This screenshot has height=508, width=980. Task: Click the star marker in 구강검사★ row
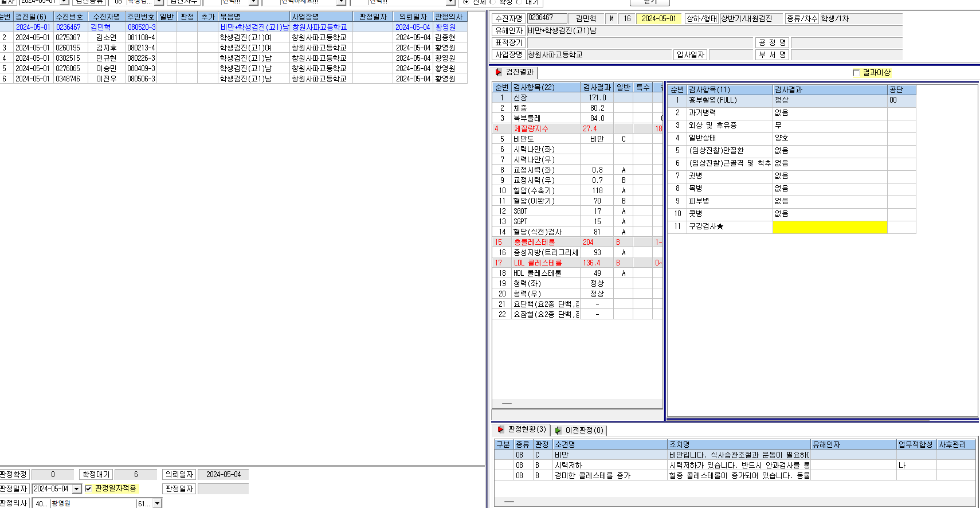720,226
